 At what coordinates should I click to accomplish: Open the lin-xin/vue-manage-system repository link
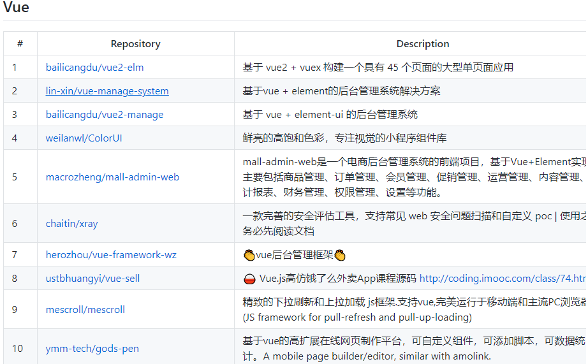(107, 91)
